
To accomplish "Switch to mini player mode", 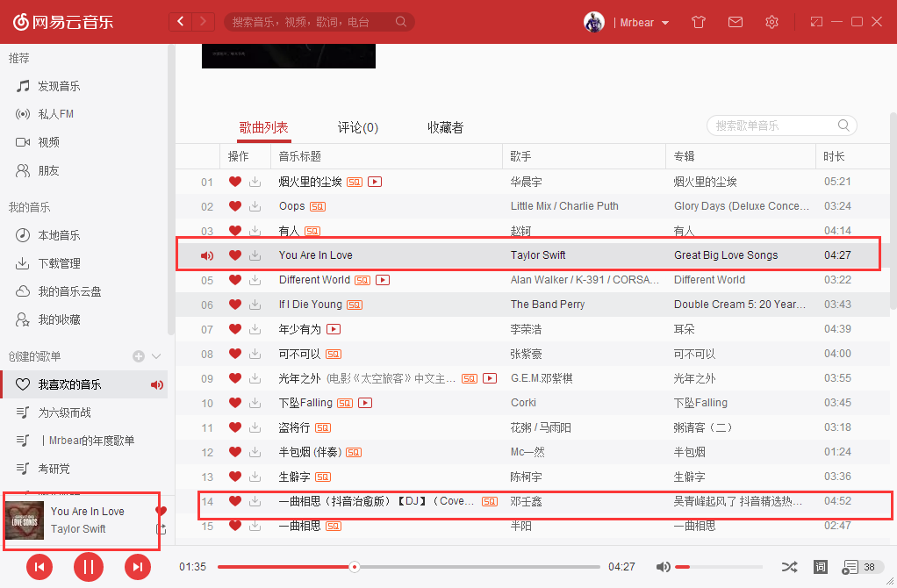I will click(816, 22).
